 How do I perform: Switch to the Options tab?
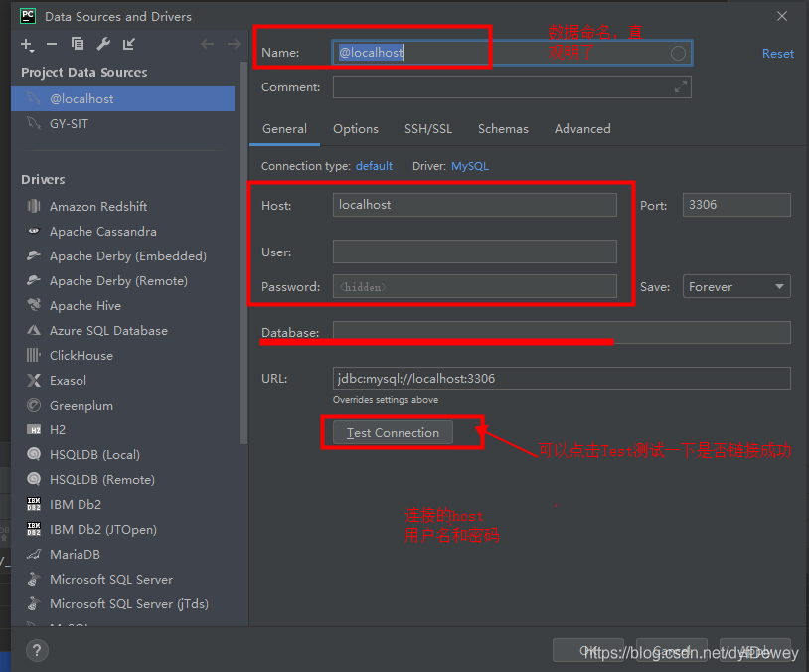356,129
